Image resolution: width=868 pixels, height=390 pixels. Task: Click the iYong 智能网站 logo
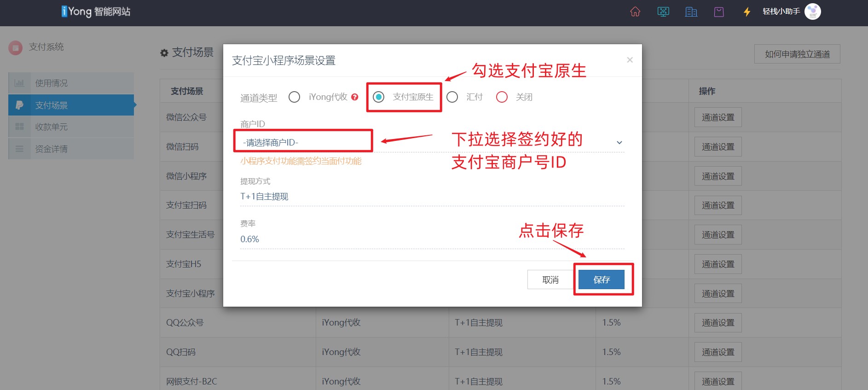pyautogui.click(x=96, y=12)
